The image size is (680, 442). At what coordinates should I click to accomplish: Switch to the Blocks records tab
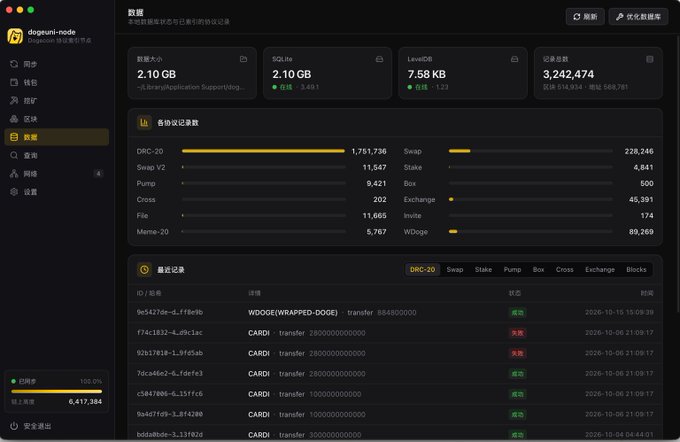pyautogui.click(x=636, y=269)
